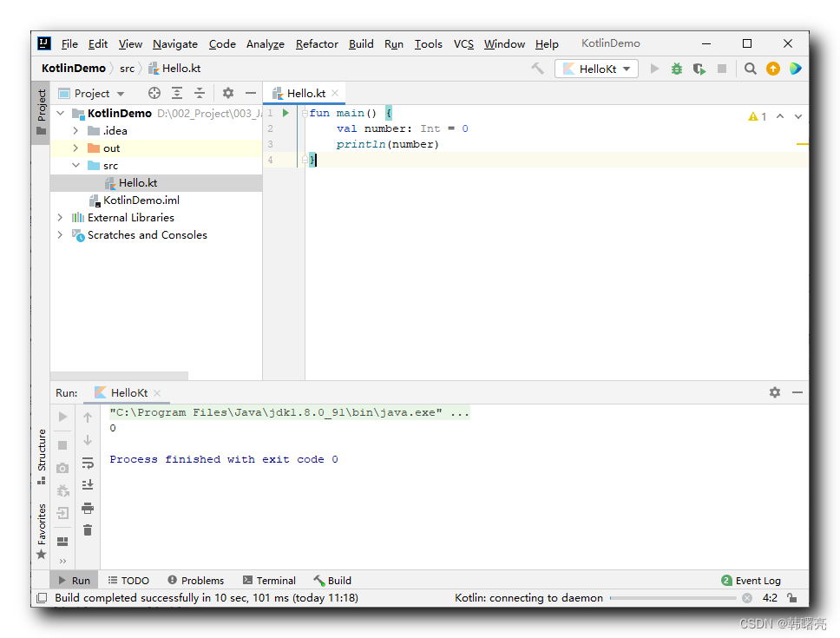840x638 pixels.
Task: Expand Scratches and Consoles node
Action: [x=60, y=234]
